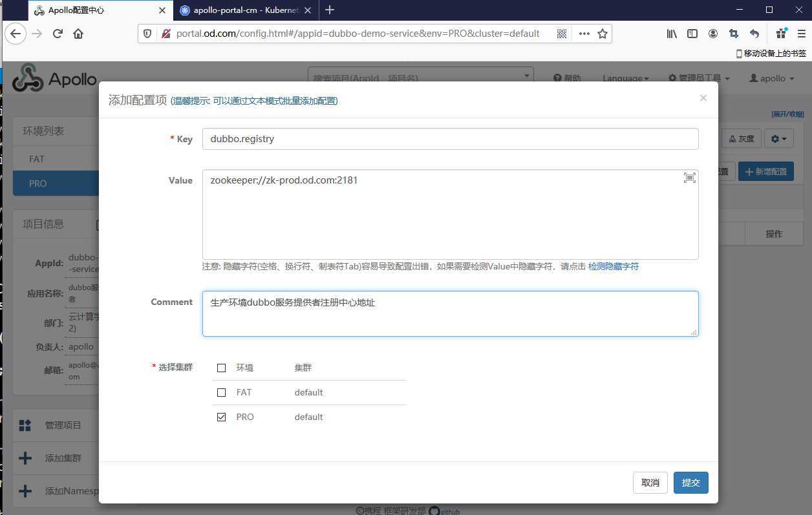Image resolution: width=812 pixels, height=515 pixels.
Task: Close the add configuration dialog
Action: coord(703,98)
